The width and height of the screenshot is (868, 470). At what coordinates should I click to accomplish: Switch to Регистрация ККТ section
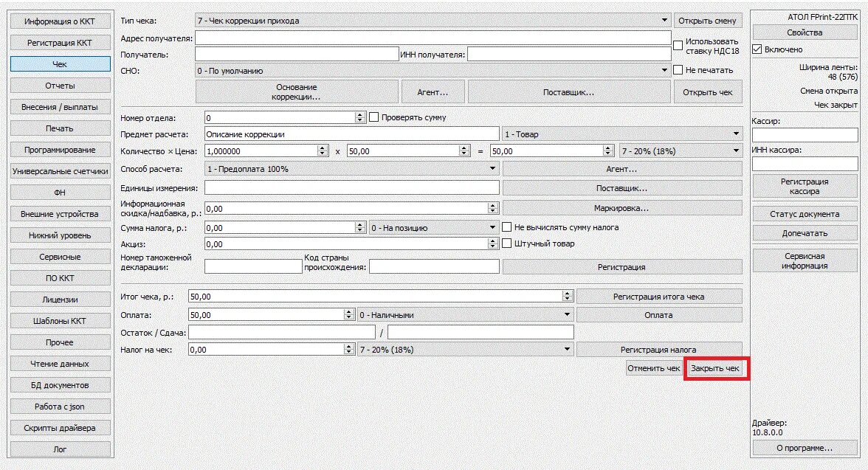(60, 43)
